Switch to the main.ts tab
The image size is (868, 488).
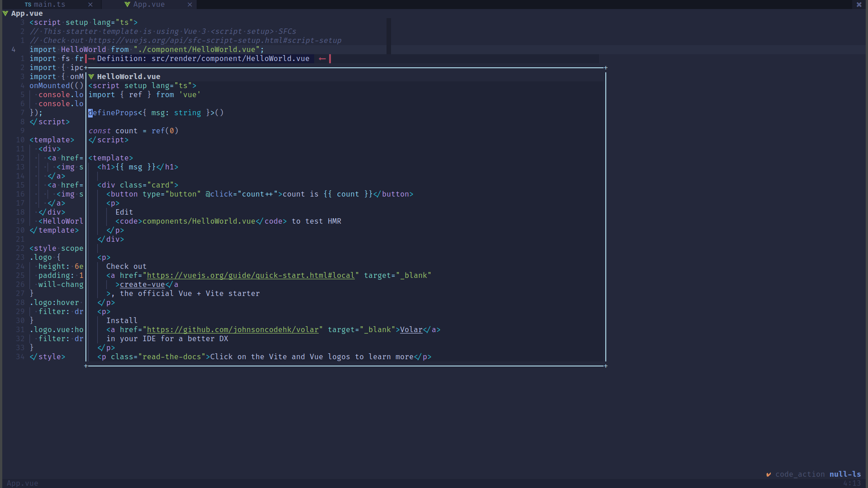[50, 5]
